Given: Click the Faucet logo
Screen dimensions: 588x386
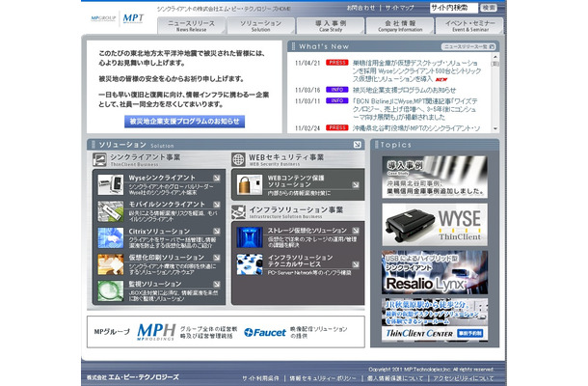Looking at the screenshot, I should pyautogui.click(x=265, y=332).
